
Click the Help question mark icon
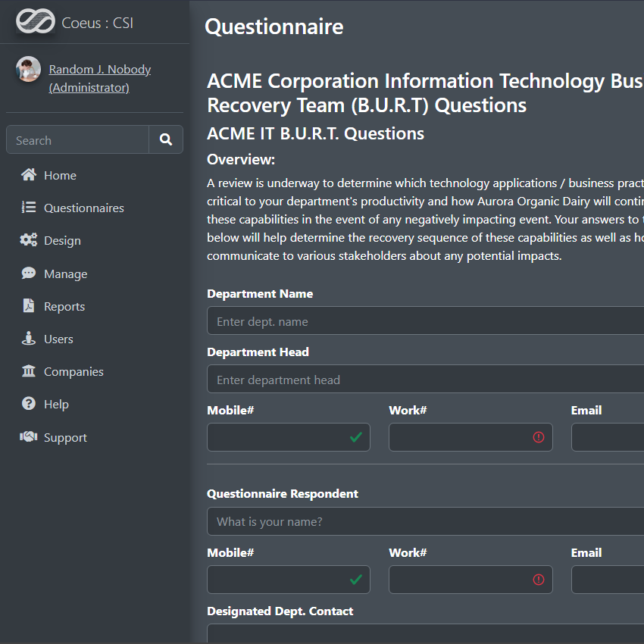point(29,404)
